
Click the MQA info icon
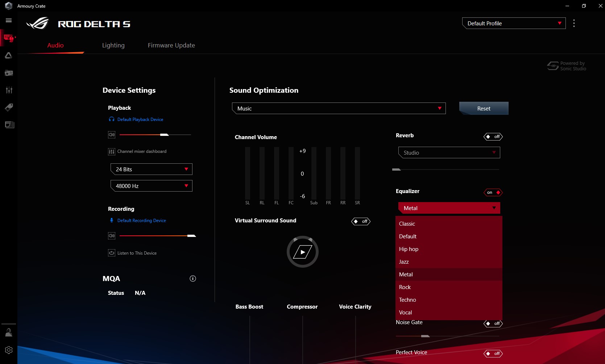click(x=193, y=279)
